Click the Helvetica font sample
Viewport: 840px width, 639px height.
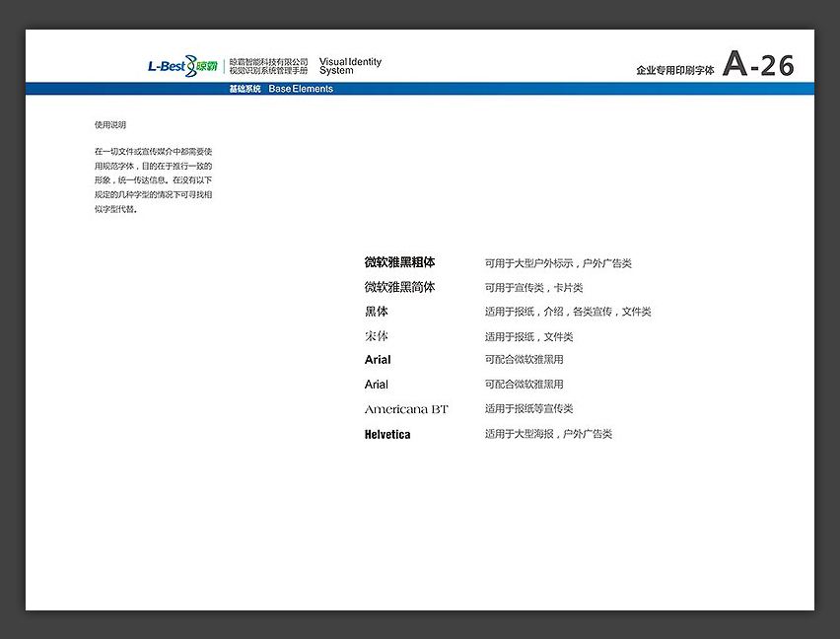[x=387, y=434]
